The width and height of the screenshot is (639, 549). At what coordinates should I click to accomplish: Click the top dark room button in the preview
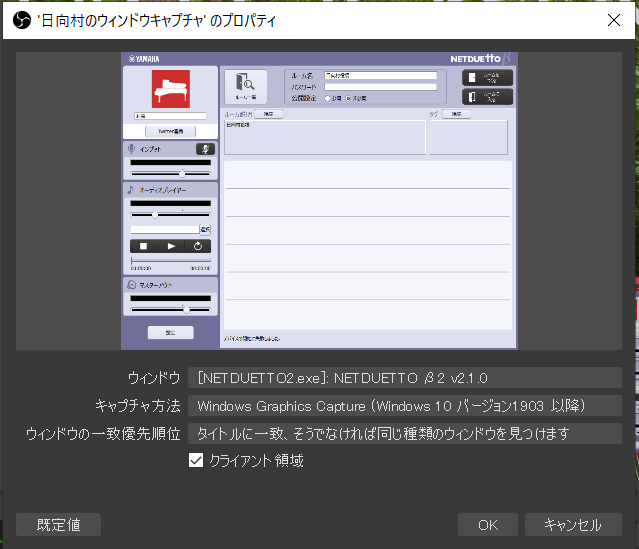(487, 77)
